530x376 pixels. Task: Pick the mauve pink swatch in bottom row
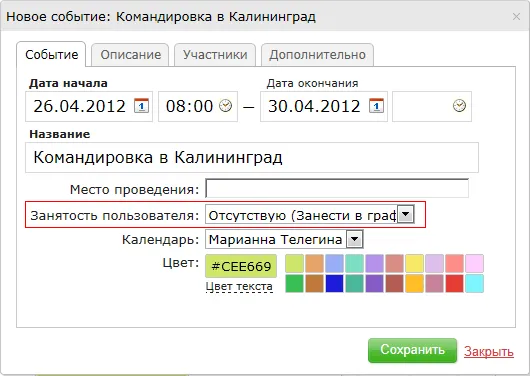434,283
